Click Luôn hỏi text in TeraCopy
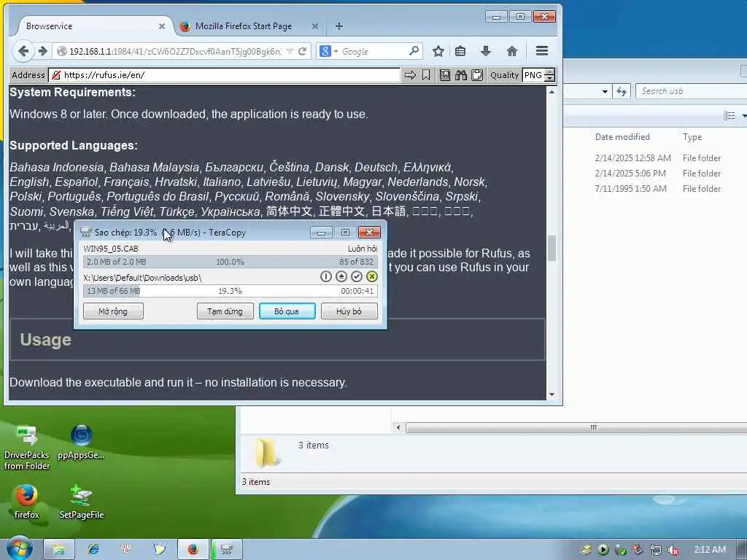 [363, 249]
